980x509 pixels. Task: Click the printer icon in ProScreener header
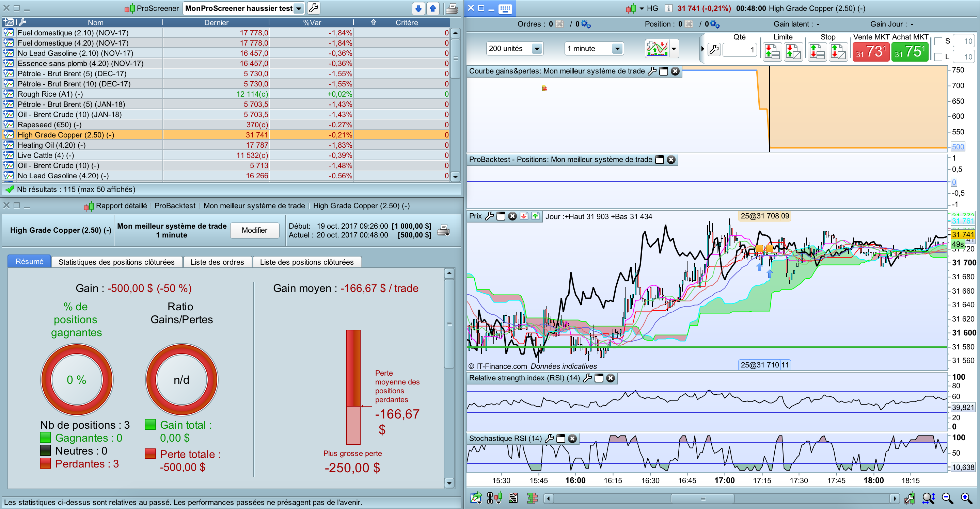tap(452, 9)
